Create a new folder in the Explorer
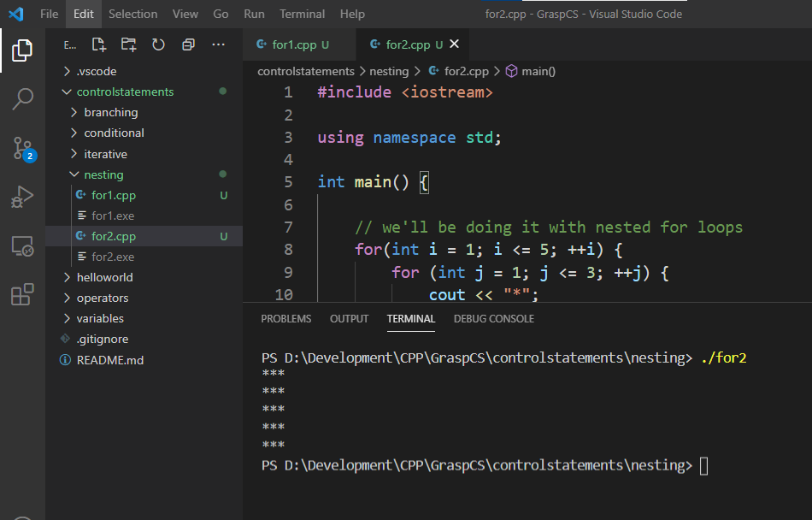Image resolution: width=812 pixels, height=520 pixels. pos(127,44)
